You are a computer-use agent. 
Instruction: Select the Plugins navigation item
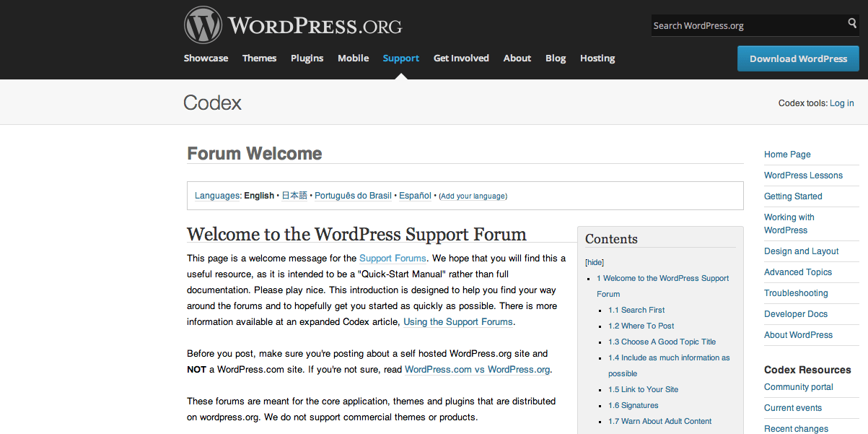click(307, 58)
